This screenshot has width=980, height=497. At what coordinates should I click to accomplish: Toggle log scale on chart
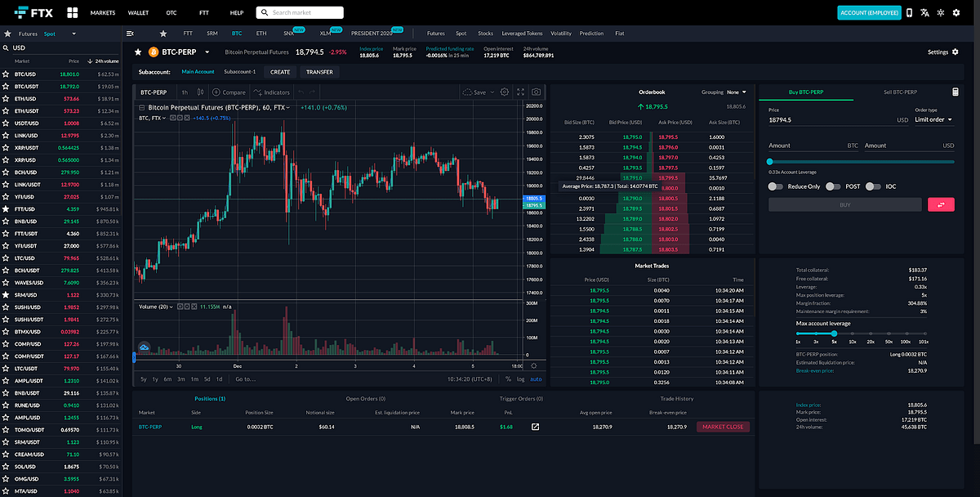click(x=520, y=378)
